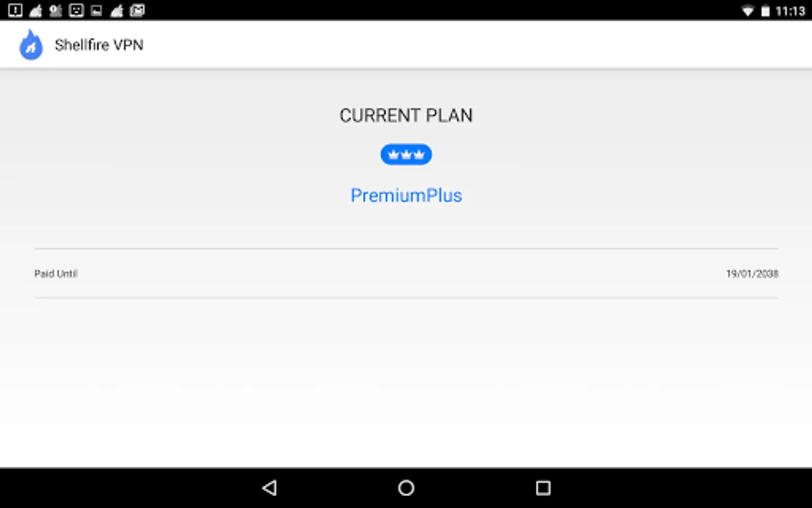
Task: Open recent apps with the square button
Action: (543, 488)
